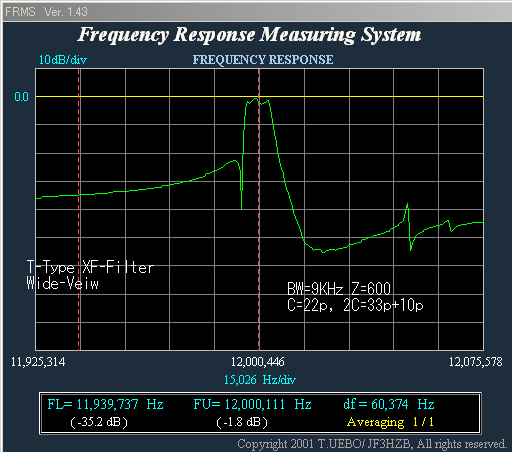This screenshot has height=452, width=512.
Task: Click the FREQUENCY RESPONSE graph title
Action: point(263,60)
